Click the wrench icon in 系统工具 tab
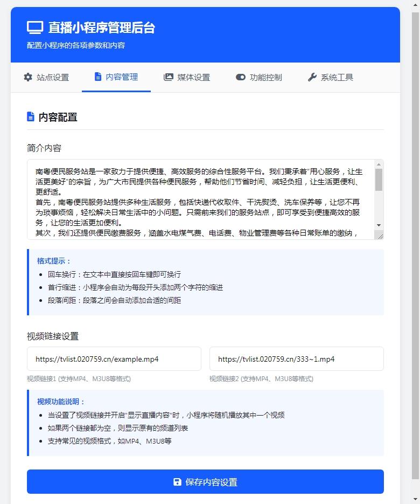The width and height of the screenshot is (420, 504). [x=312, y=77]
